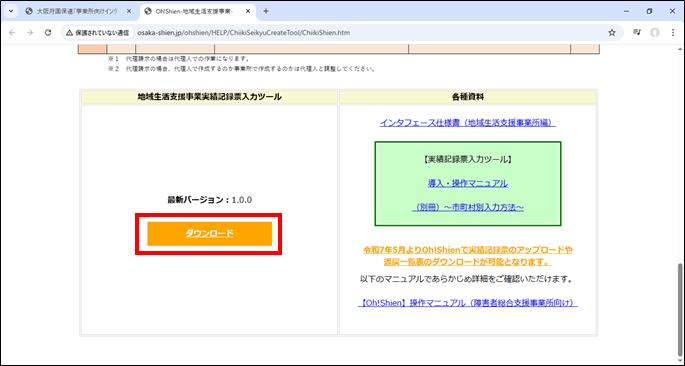
Task: Open the tab search dropdown arrow
Action: 10,11
